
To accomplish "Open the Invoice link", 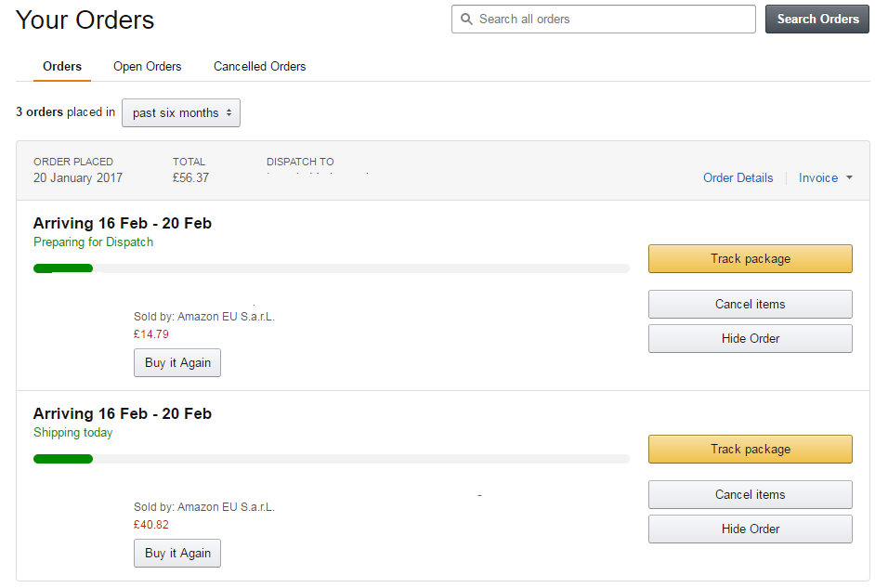I will click(818, 178).
